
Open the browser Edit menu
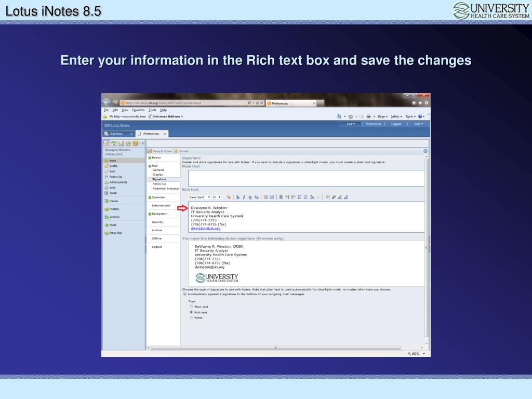click(x=115, y=110)
